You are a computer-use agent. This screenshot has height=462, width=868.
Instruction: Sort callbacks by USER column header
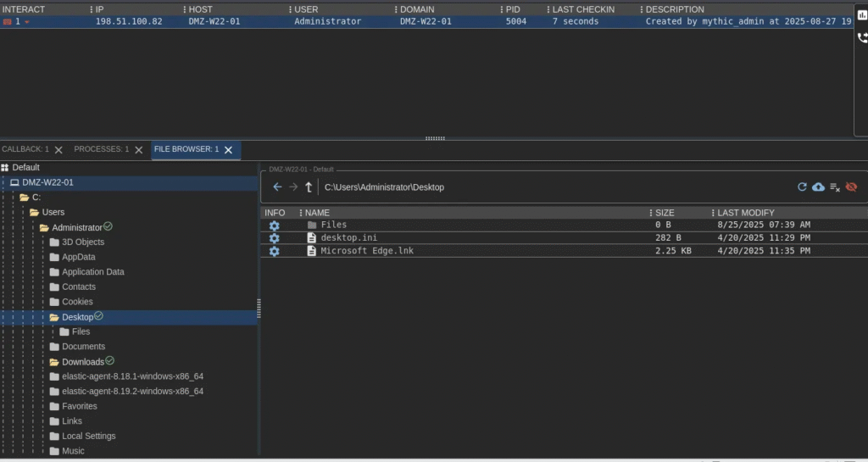[306, 9]
